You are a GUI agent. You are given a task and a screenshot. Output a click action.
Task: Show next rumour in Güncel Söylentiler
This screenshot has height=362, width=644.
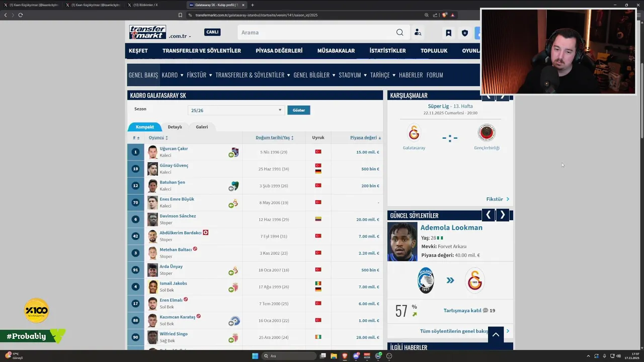502,215
